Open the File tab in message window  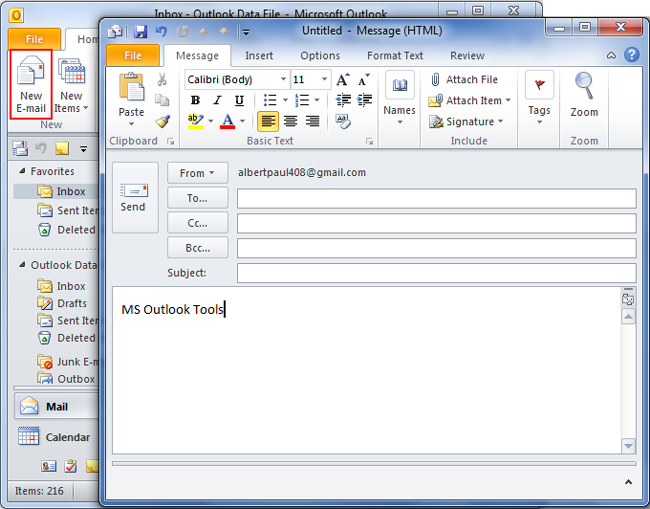(133, 56)
